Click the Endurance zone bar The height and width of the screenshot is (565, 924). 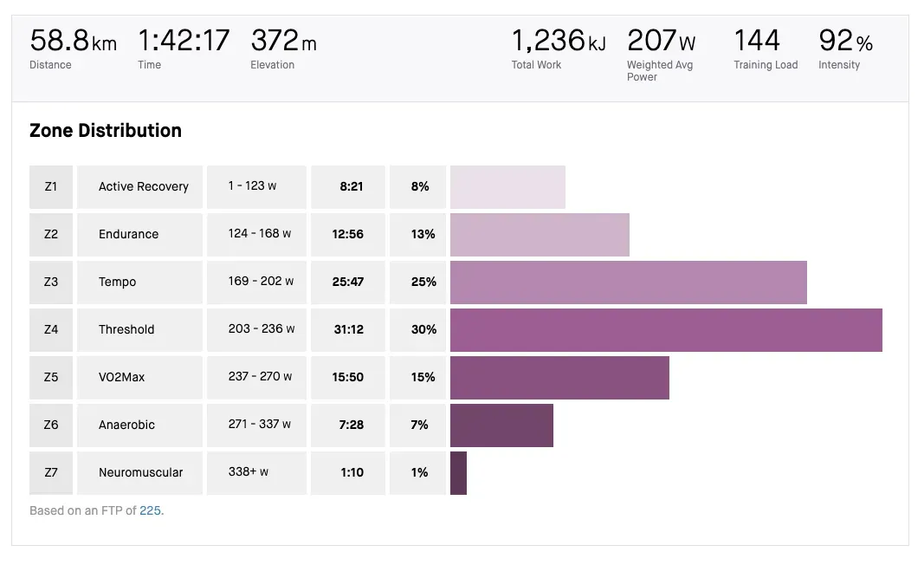[540, 234]
